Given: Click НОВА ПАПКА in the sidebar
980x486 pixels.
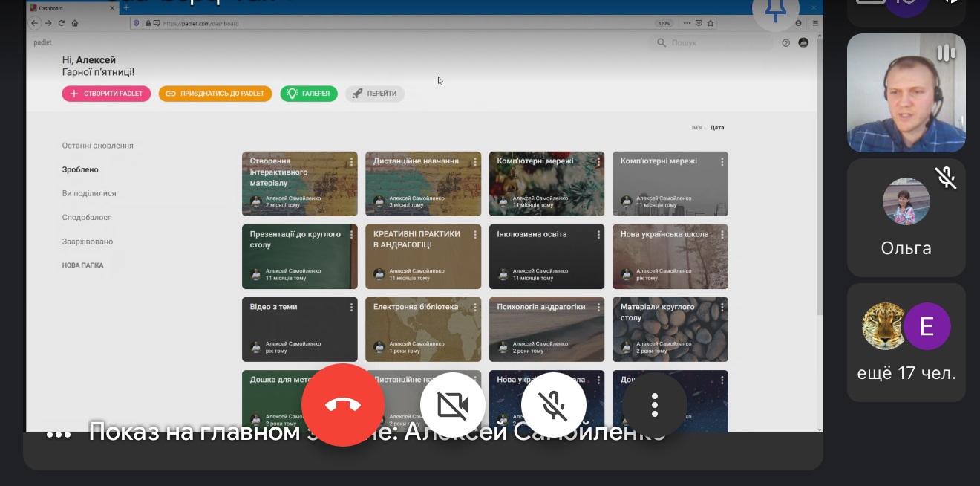Looking at the screenshot, I should [x=82, y=265].
